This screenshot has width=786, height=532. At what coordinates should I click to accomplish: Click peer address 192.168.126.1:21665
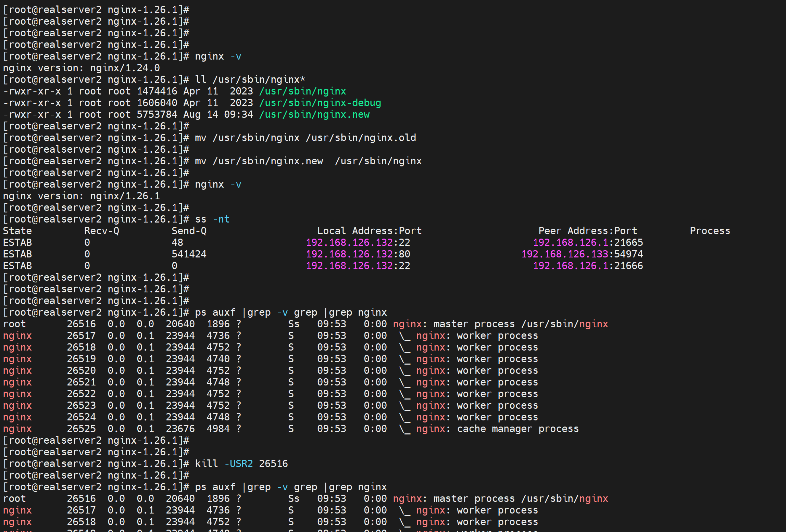click(x=588, y=242)
